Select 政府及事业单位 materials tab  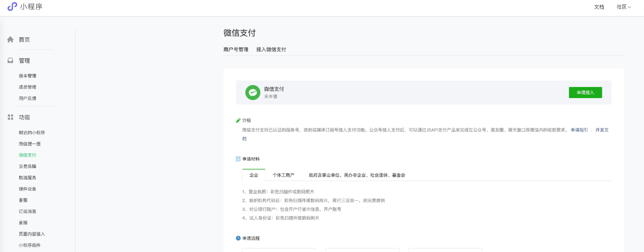click(357, 175)
